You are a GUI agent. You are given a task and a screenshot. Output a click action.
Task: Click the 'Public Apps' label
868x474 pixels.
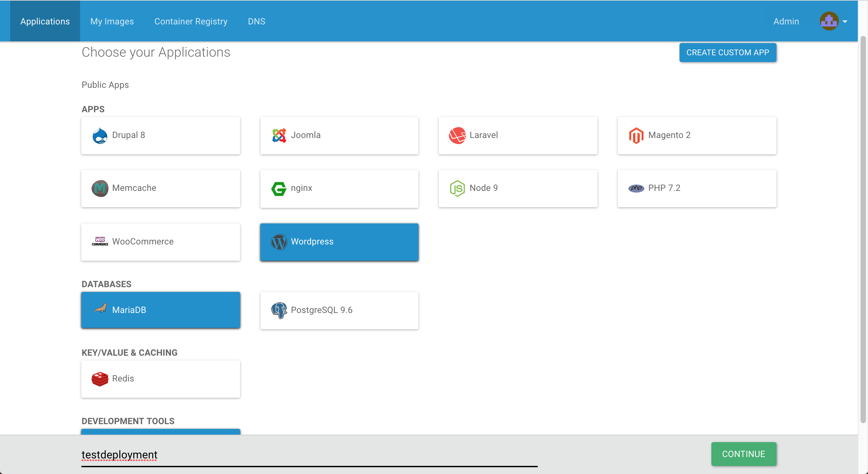pos(105,85)
